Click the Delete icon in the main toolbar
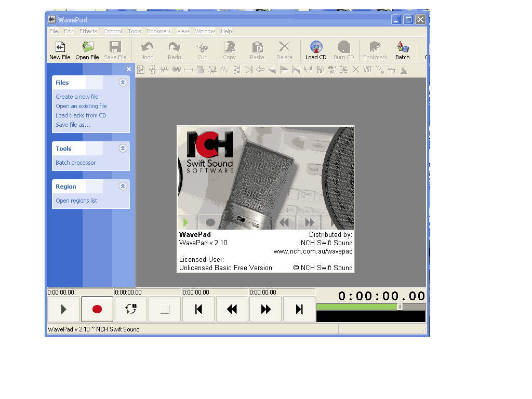This screenshot has width=532, height=399. point(284,50)
